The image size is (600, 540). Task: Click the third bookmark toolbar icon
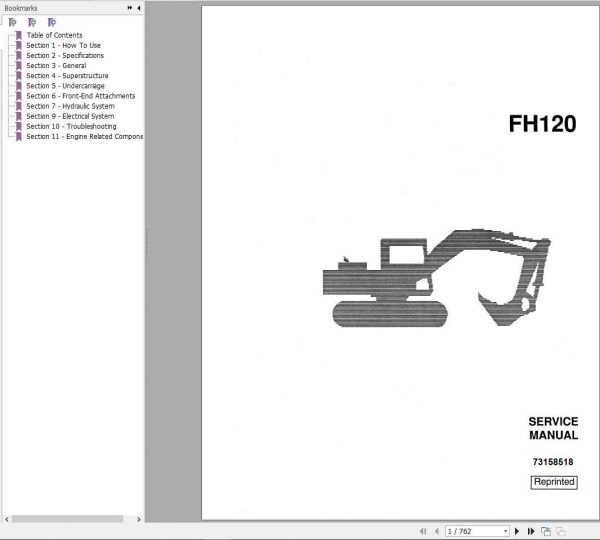pos(52,23)
